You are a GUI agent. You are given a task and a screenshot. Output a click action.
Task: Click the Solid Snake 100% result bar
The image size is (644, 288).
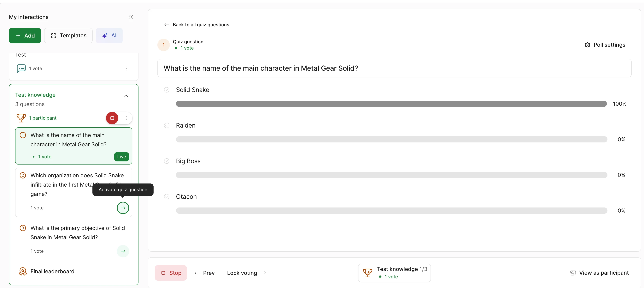click(391, 104)
